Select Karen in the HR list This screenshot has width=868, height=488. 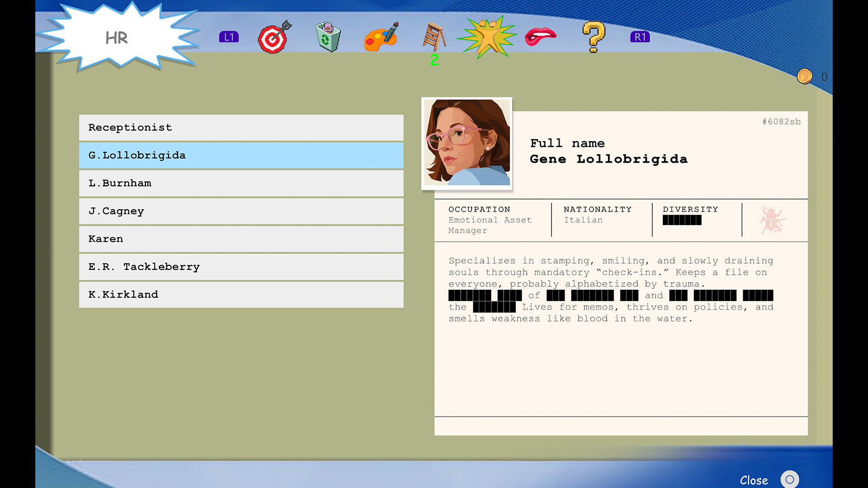(241, 239)
